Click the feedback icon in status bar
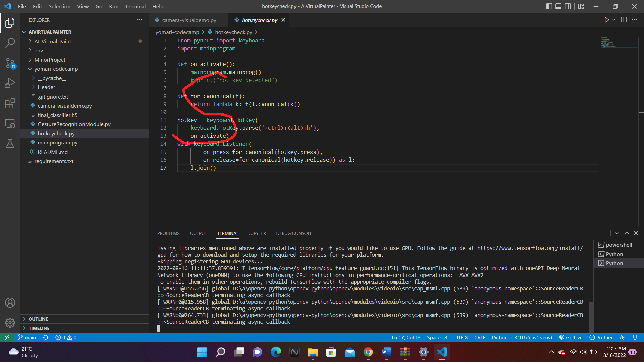The image size is (644, 362). tap(623, 338)
